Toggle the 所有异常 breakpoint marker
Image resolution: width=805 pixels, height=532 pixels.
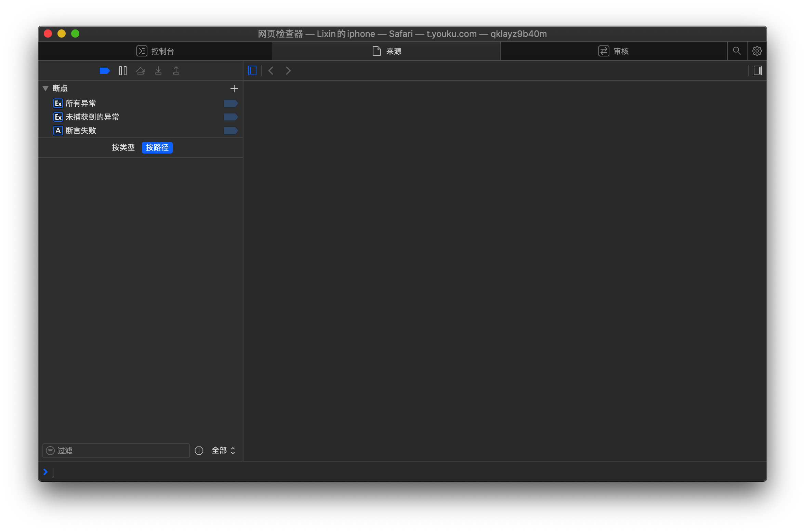click(x=231, y=103)
